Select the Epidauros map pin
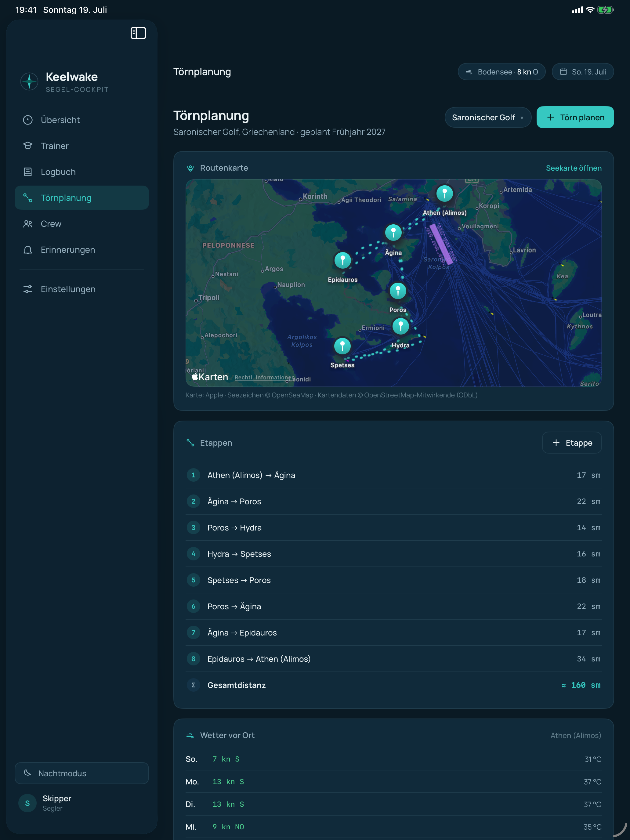The image size is (630, 840). (342, 260)
